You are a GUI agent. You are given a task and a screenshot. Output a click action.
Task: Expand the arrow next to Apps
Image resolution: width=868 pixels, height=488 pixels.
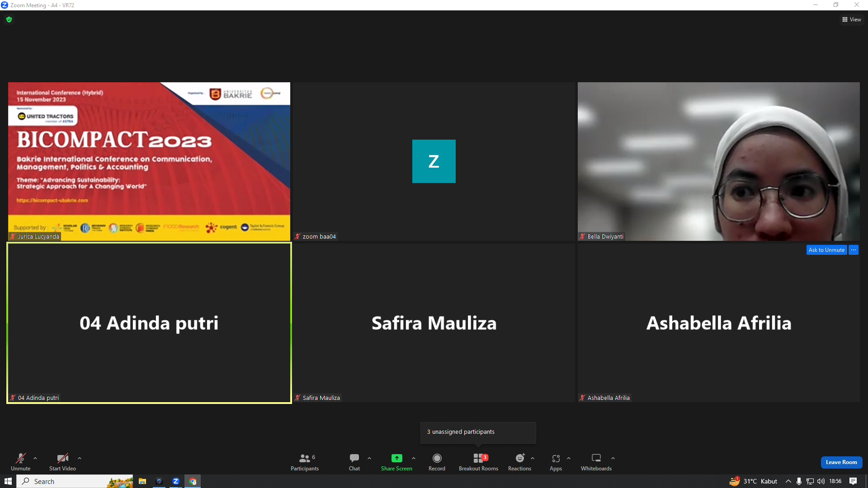coord(569,458)
